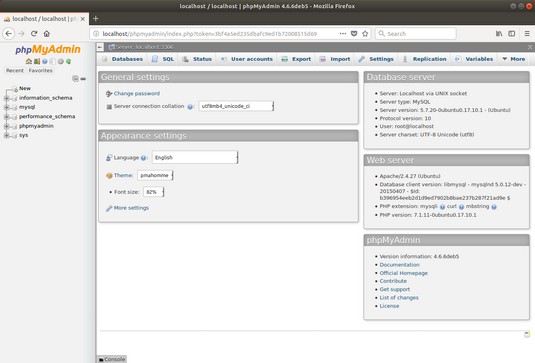Open the List of changes link
This screenshot has width=535, height=363.
pyautogui.click(x=399, y=297)
